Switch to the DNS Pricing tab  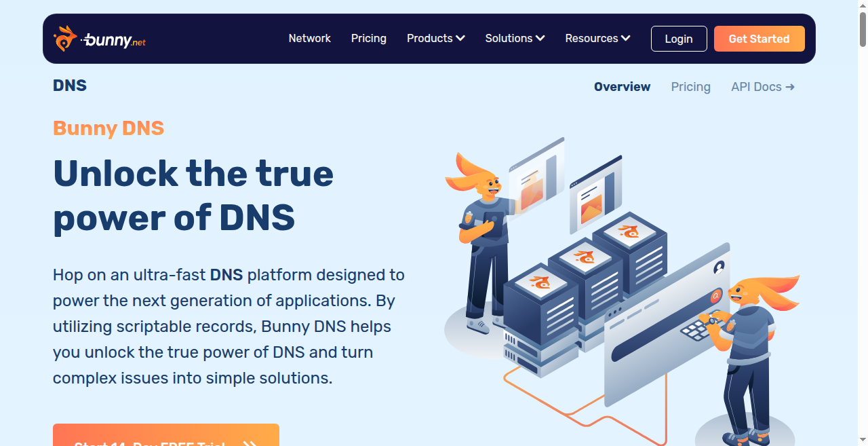point(690,87)
